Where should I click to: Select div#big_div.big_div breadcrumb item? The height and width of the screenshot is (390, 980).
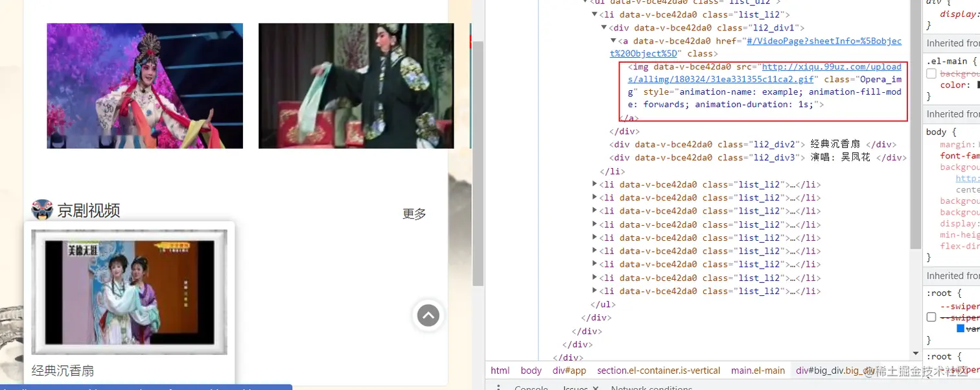(835, 371)
